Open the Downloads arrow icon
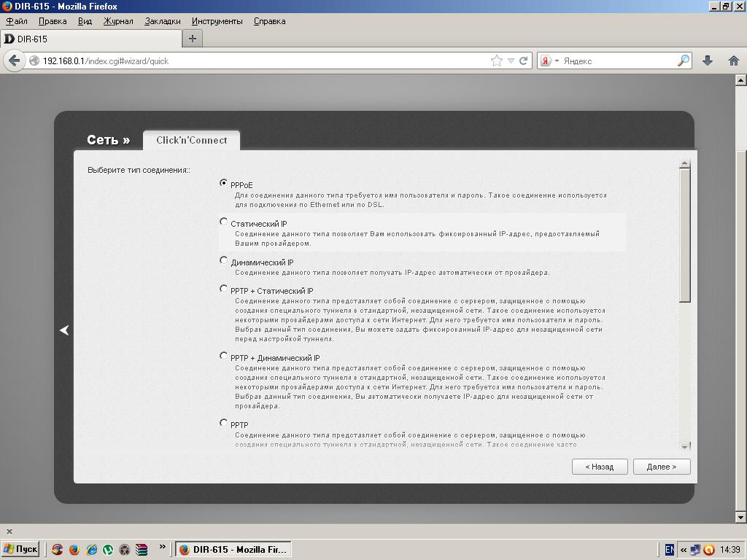This screenshot has width=747, height=560. coord(708,61)
